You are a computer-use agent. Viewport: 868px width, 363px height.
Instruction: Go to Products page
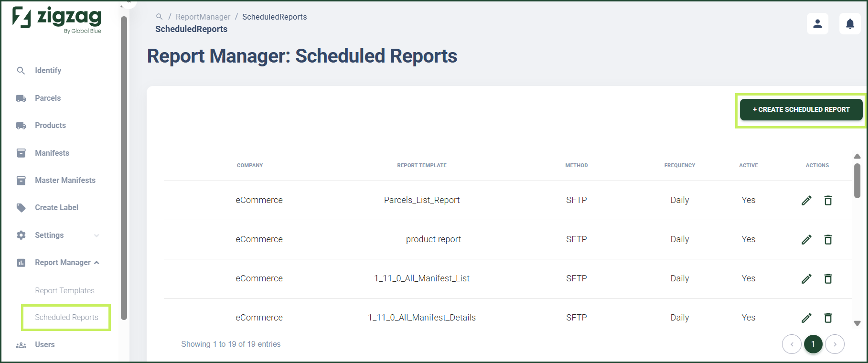point(50,125)
